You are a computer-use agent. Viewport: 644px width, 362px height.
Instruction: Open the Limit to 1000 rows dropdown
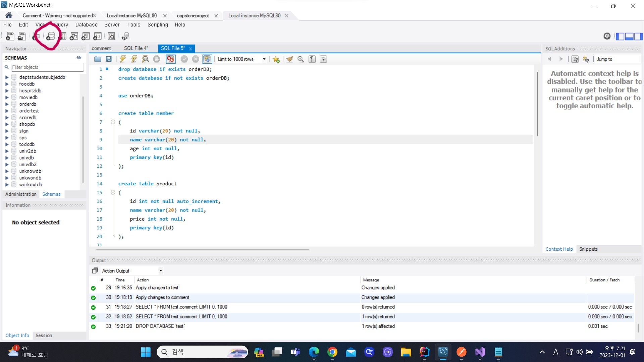pyautogui.click(x=264, y=59)
